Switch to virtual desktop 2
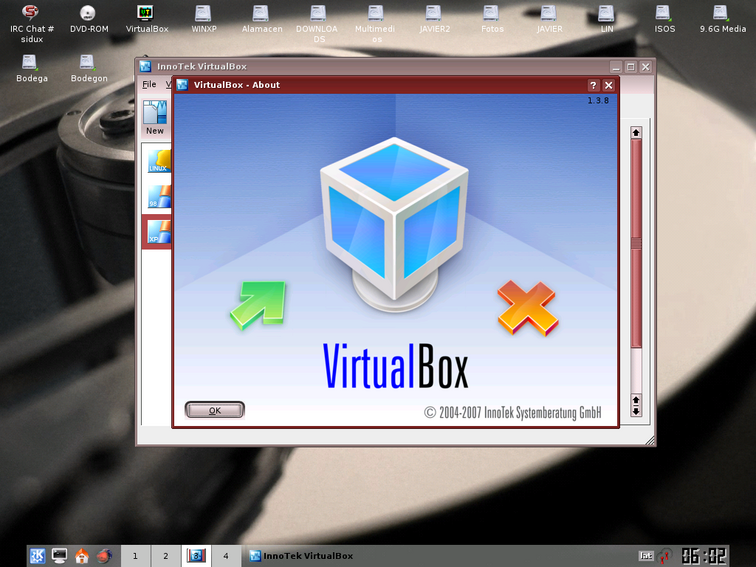This screenshot has width=756, height=567. (166, 556)
